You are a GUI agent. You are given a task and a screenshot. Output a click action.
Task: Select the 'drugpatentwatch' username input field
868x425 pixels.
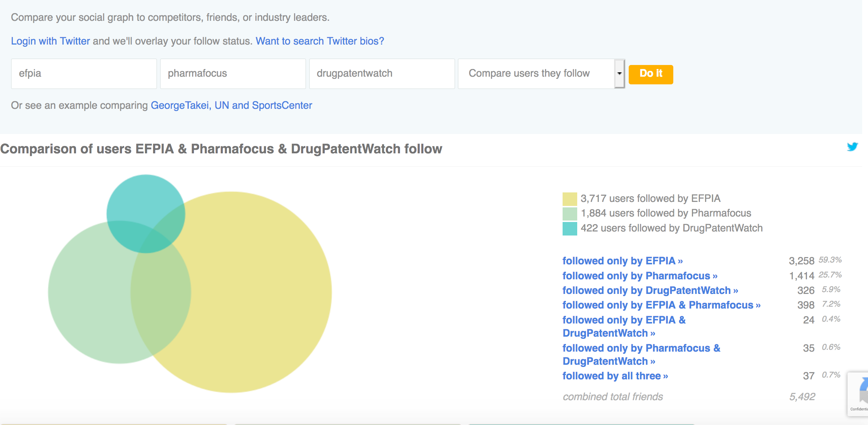coord(382,74)
